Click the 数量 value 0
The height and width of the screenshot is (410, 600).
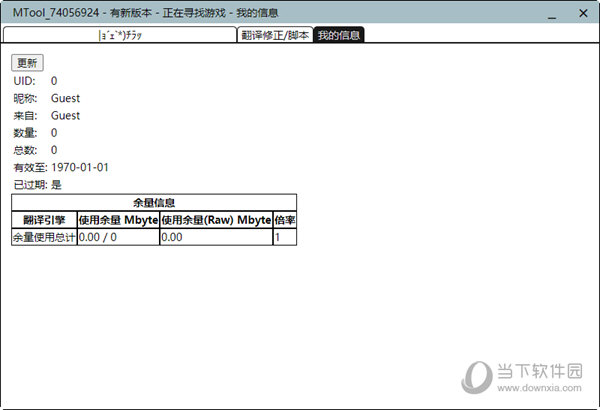pos(54,133)
